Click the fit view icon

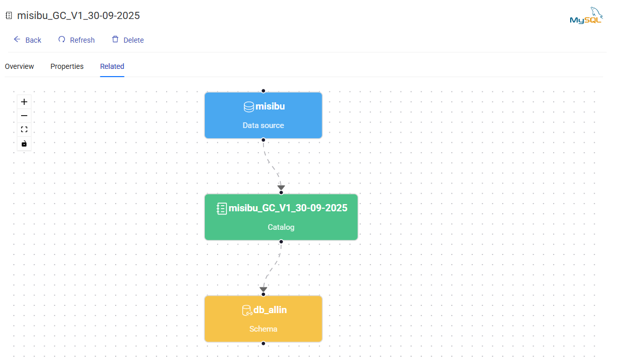pos(24,130)
